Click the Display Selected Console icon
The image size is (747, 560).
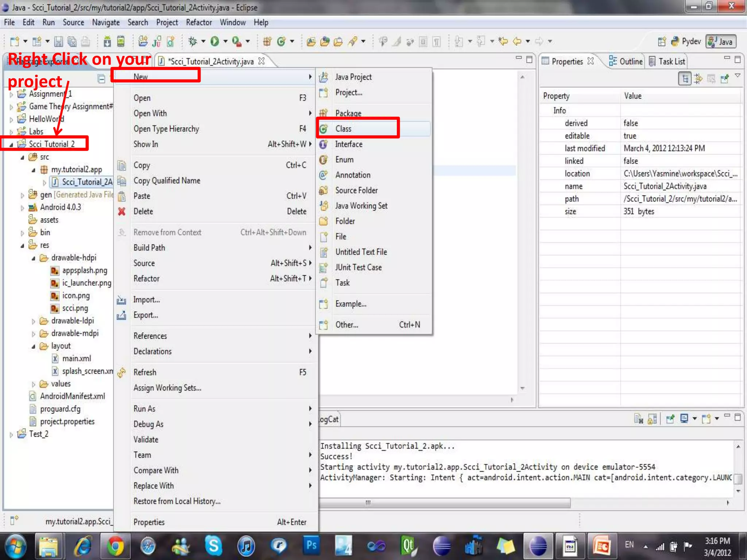[684, 419]
